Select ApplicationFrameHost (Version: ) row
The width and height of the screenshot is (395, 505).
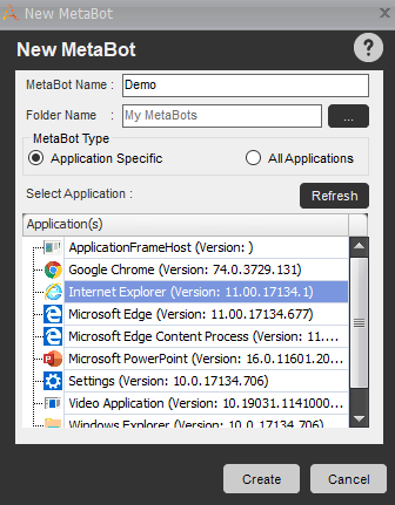[x=206, y=248]
